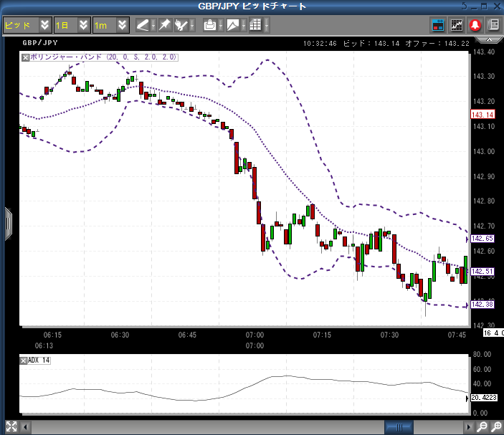Click the document list icon at top right
Viewport: 504px width, 435px height.
[493, 25]
